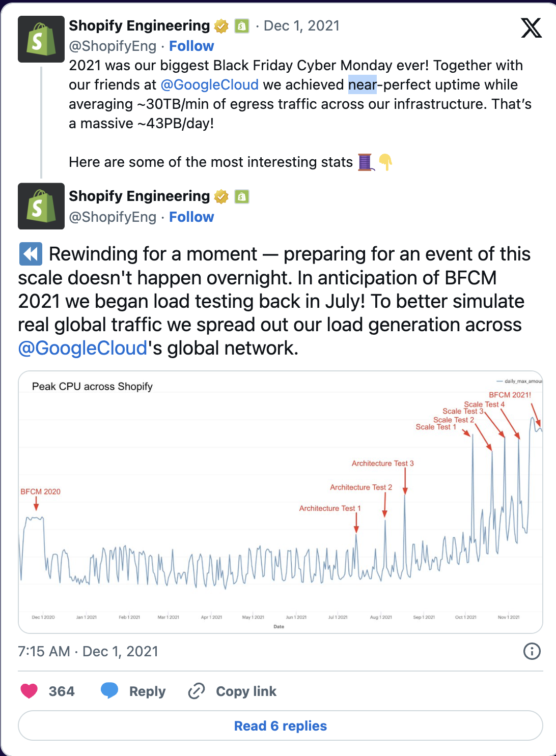Open @GoogleCloud mention in first tweet
Image resolution: width=556 pixels, height=756 pixels.
209,84
